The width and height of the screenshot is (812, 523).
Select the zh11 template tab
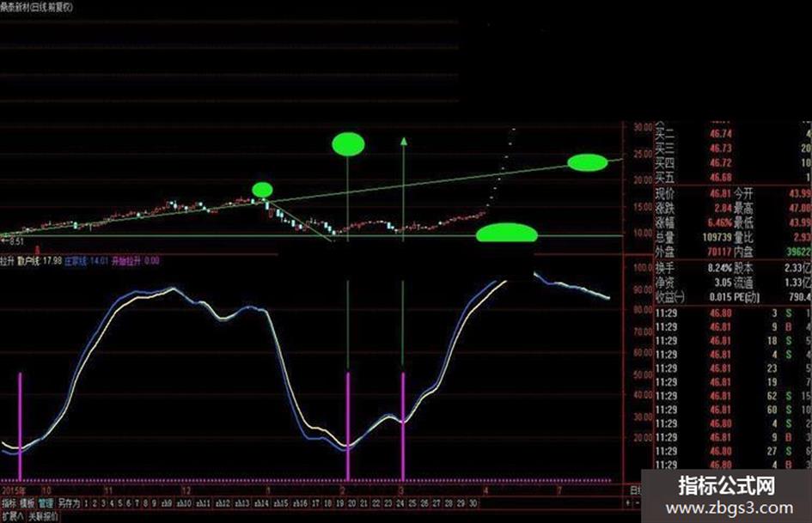(204, 503)
